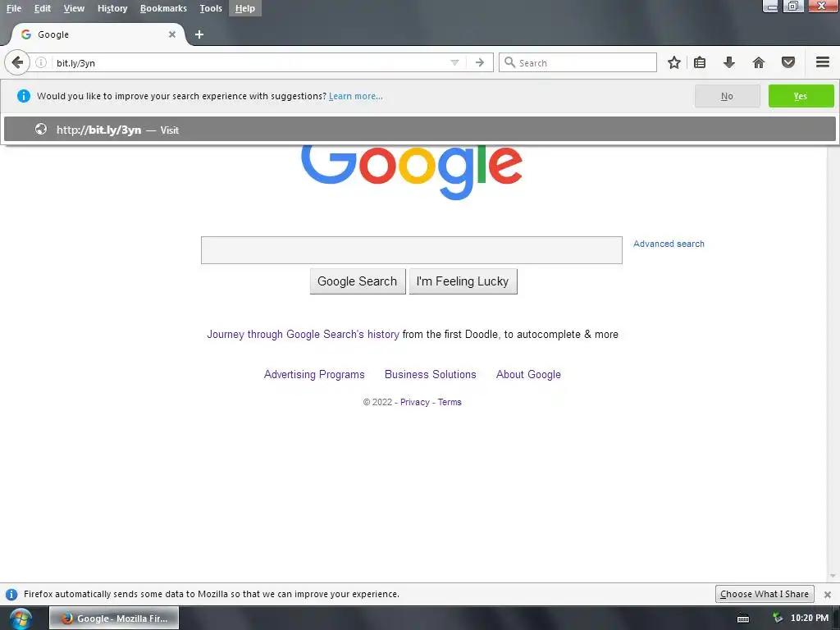The width and height of the screenshot is (840, 630).
Task: Open the File menu
Action: (x=14, y=8)
